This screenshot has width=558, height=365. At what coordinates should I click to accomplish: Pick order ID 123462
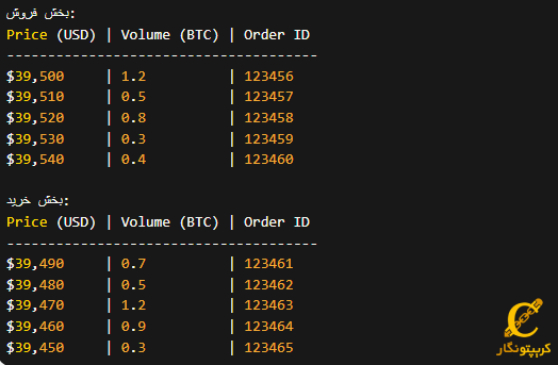click(269, 285)
